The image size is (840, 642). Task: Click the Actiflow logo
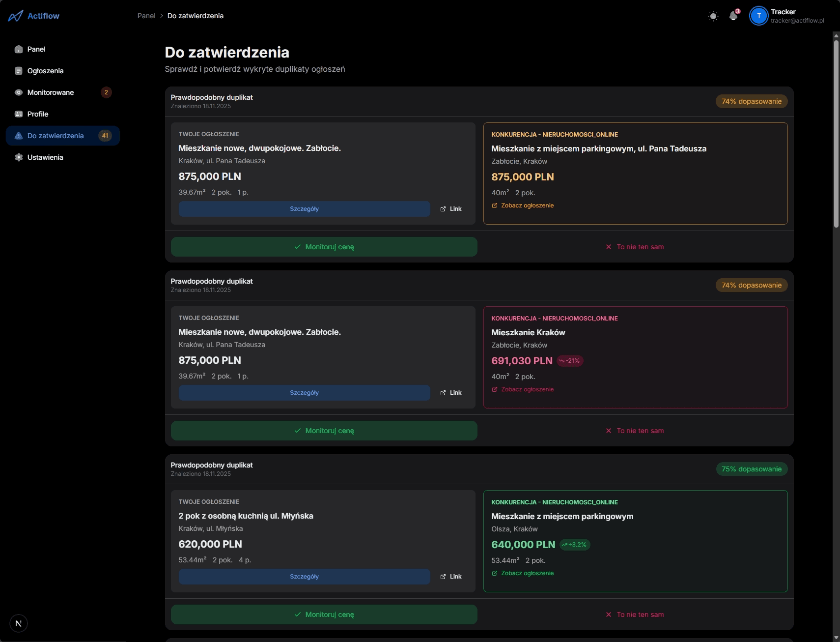point(32,15)
